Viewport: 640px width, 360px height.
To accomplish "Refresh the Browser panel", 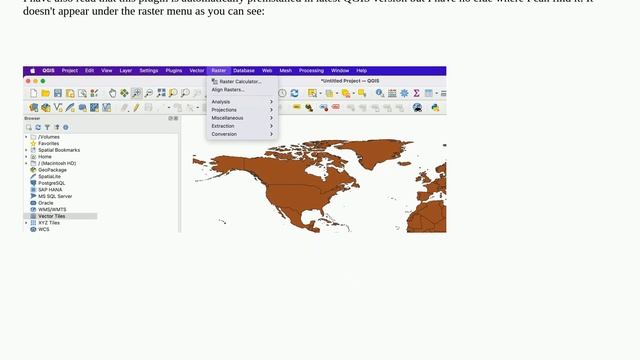I will (x=38, y=127).
